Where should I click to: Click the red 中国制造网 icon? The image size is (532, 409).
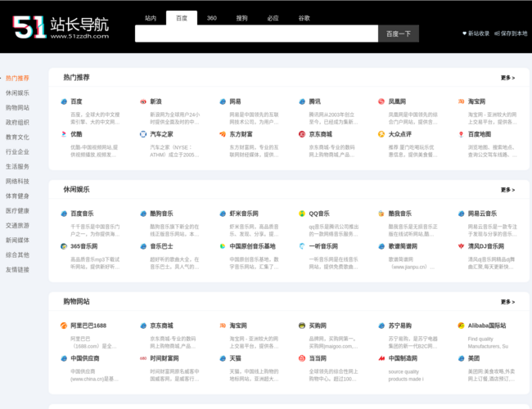click(x=381, y=358)
